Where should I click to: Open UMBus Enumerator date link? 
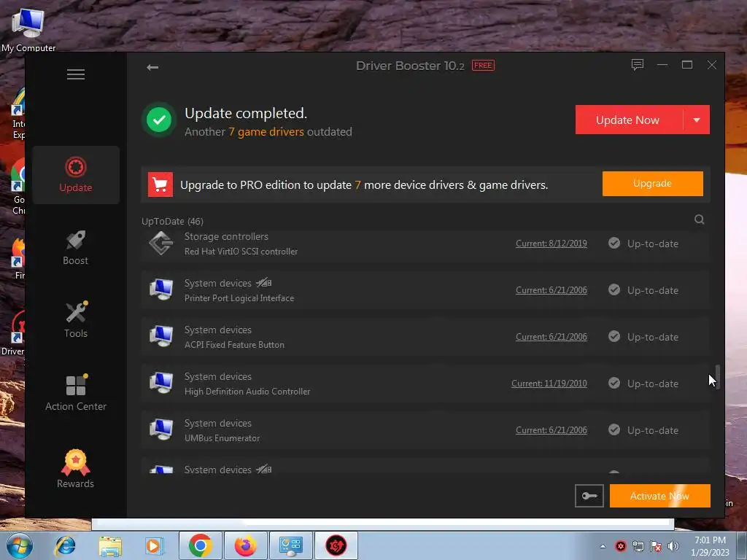tap(551, 430)
